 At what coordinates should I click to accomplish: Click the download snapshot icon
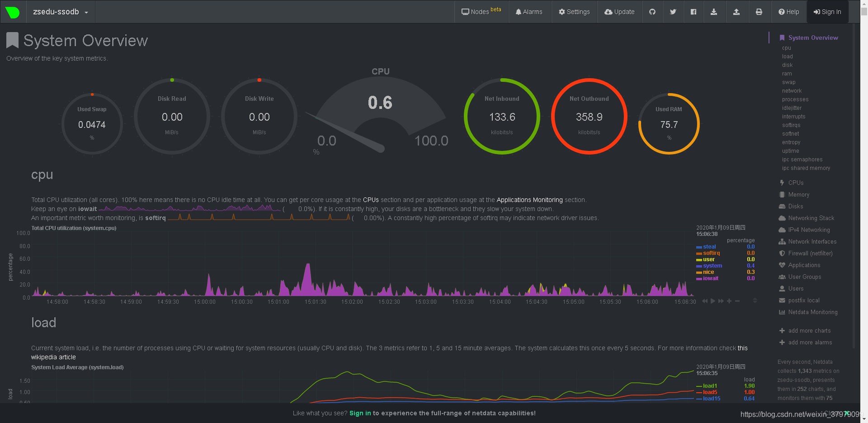[x=714, y=12]
